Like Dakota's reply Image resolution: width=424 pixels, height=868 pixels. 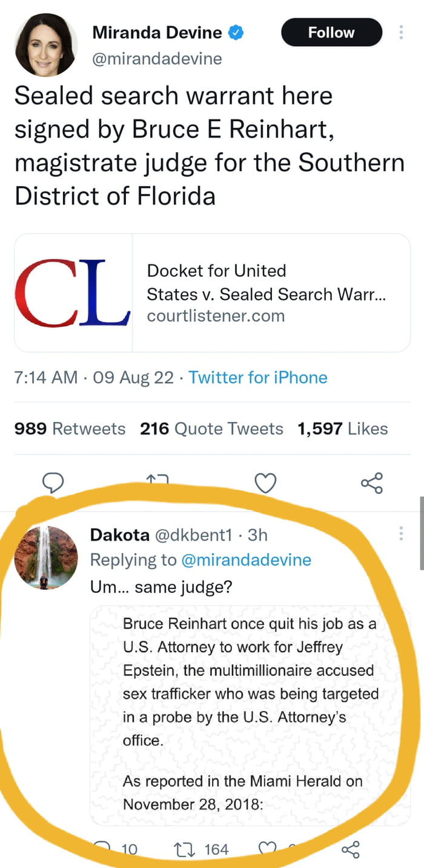(x=267, y=849)
